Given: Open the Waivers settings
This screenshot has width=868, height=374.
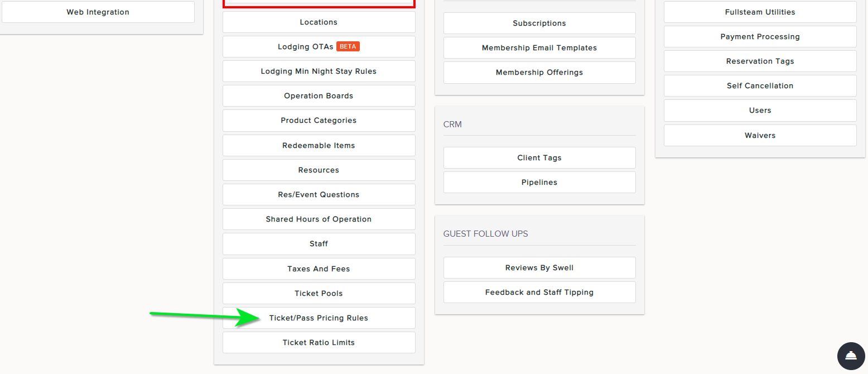Looking at the screenshot, I should (x=760, y=135).
